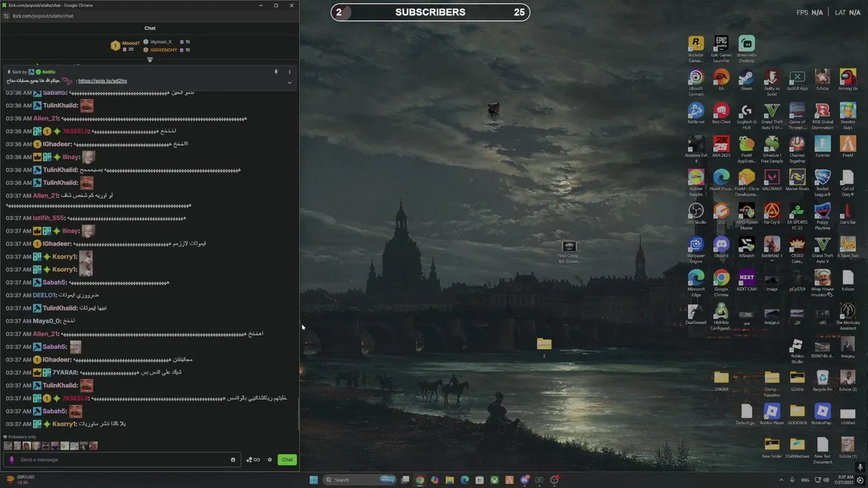Expand the gift leaderboard arrow under Mood7
This screenshot has width=868, height=488.
pos(150,59)
